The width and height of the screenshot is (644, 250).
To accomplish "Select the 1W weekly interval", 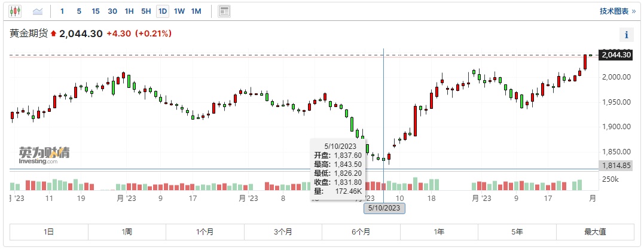I will click(x=179, y=11).
